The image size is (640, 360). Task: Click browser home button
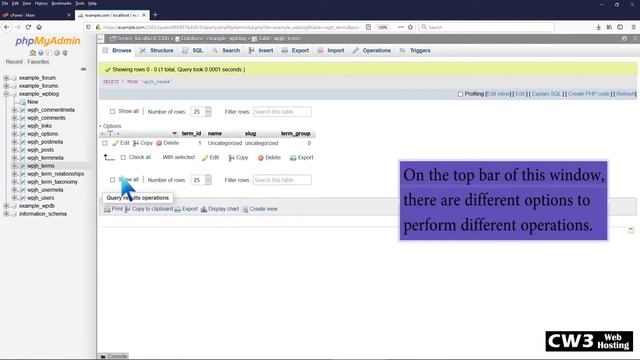pyautogui.click(x=39, y=27)
